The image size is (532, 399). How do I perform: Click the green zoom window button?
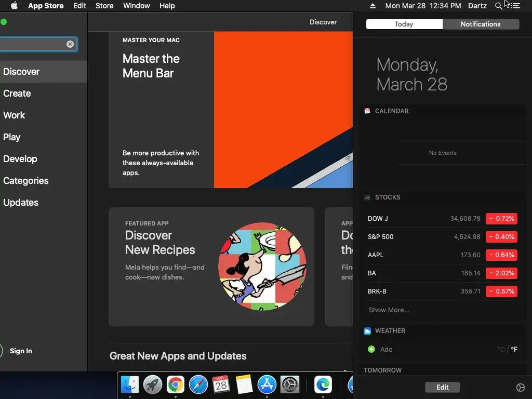coord(4,22)
